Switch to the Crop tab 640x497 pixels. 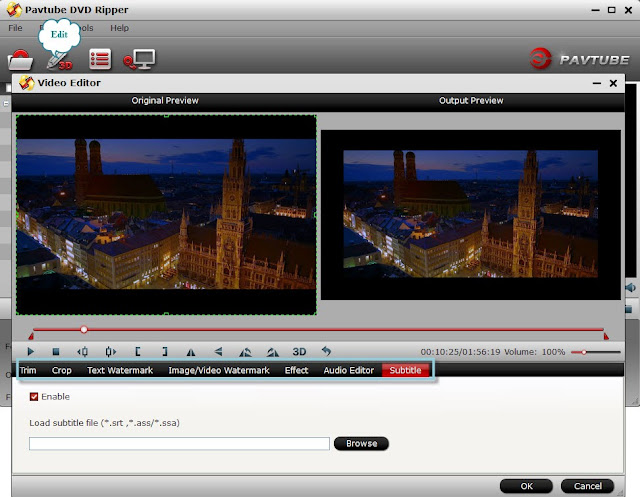click(62, 370)
